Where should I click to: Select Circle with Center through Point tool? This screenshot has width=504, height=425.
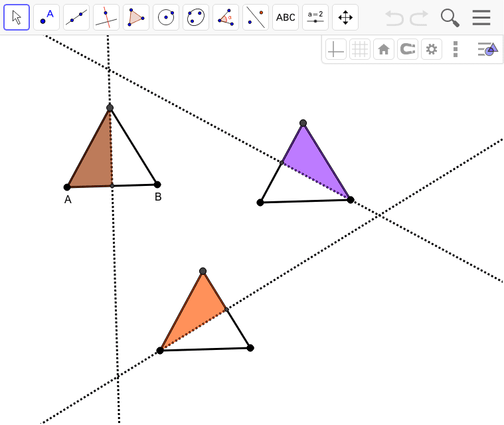pos(166,17)
